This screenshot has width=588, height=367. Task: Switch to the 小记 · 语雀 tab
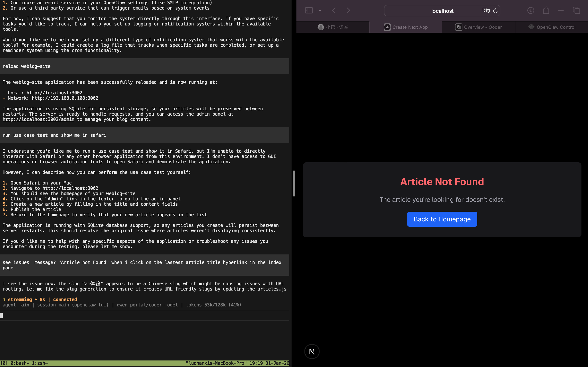pyautogui.click(x=333, y=27)
